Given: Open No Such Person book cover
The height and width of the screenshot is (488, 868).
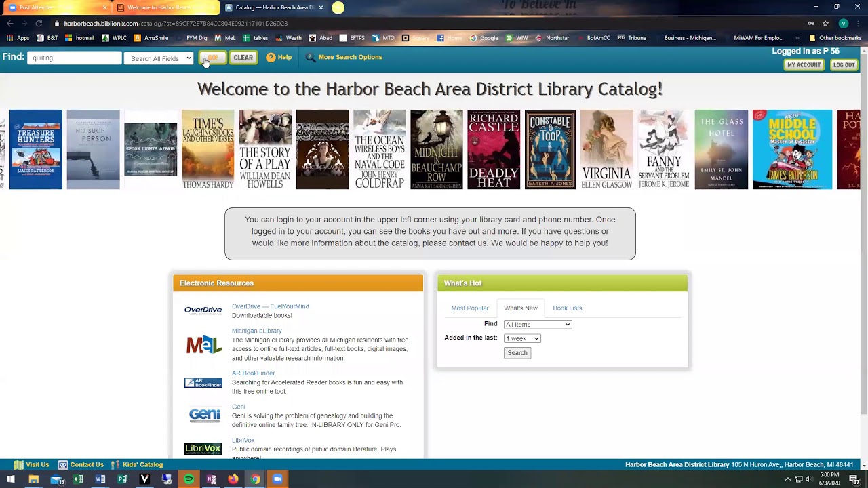Looking at the screenshot, I should coord(93,149).
